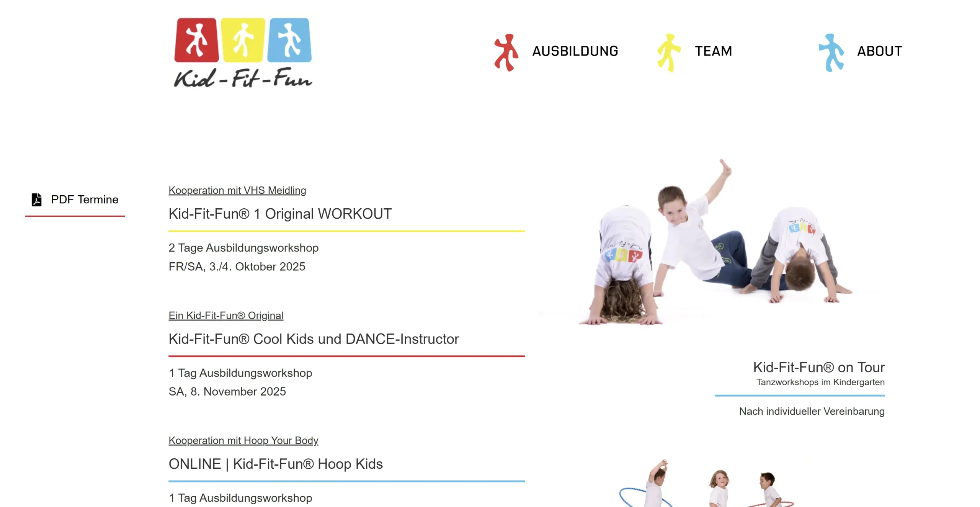The image size is (980, 507).
Task: Open the TEAM menu item
Action: pyautogui.click(x=713, y=51)
